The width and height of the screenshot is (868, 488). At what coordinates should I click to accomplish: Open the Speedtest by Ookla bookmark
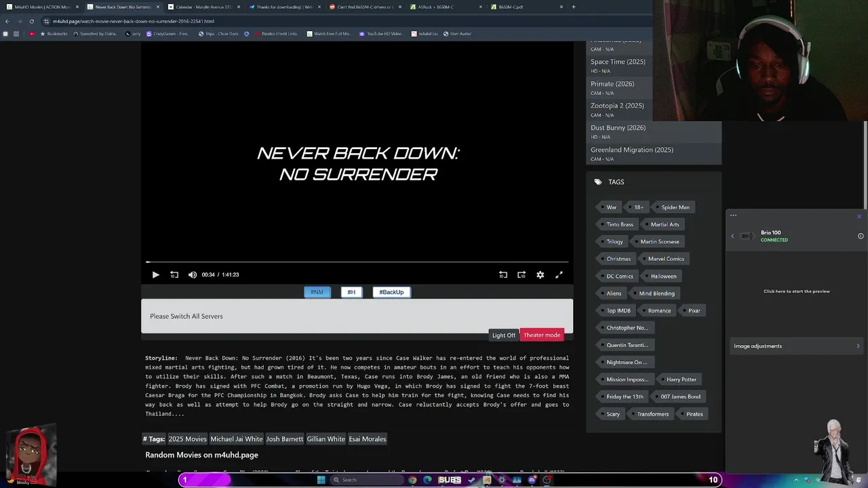pos(95,34)
